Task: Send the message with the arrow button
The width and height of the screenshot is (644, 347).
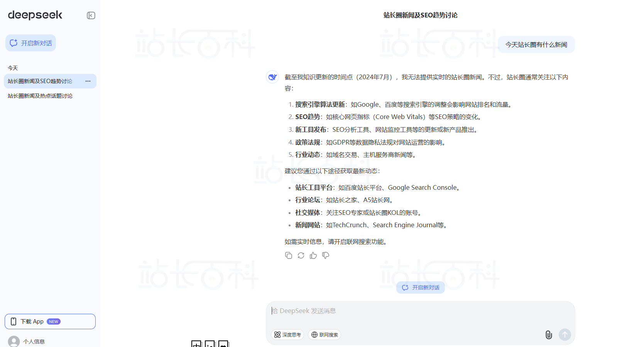Action: point(565,335)
